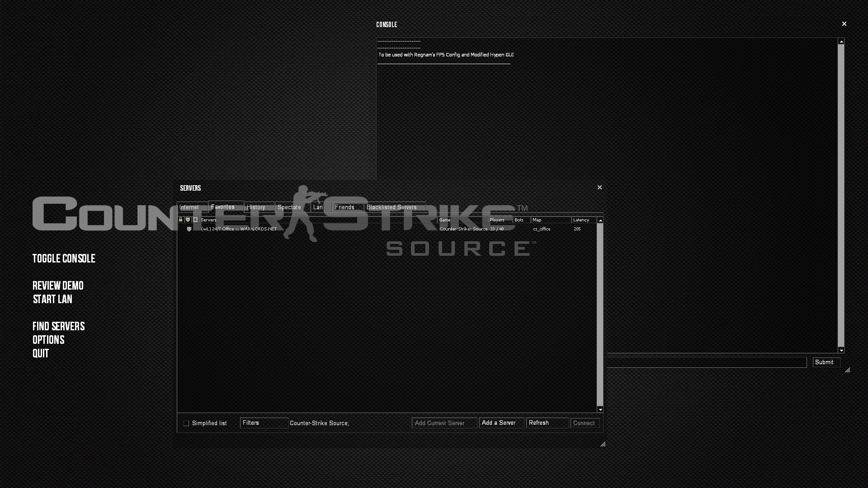The image size is (868, 488).
Task: Click the Servers window resize grip
Action: coord(603,444)
